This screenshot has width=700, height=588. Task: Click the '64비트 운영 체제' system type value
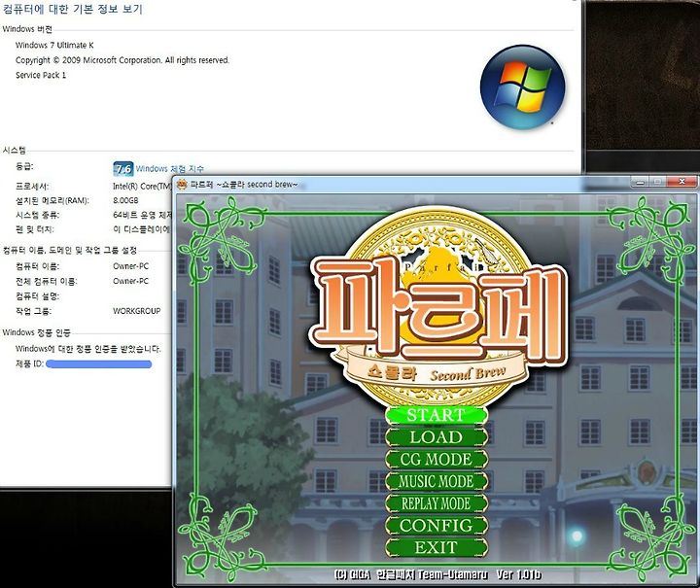[x=142, y=215]
